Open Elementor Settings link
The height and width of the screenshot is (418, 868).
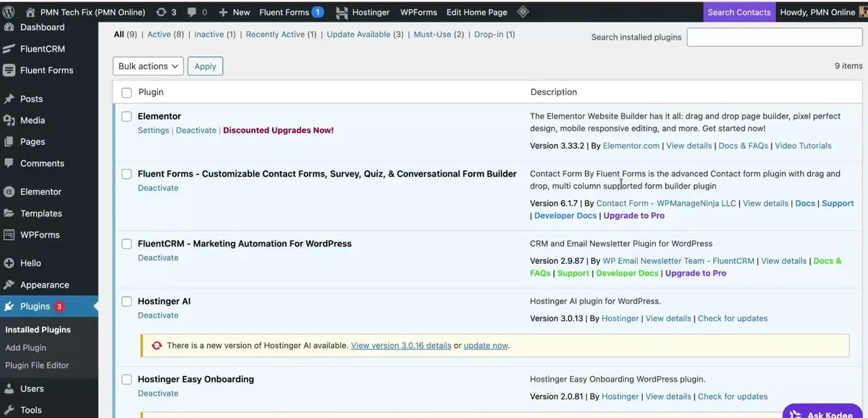coord(153,130)
